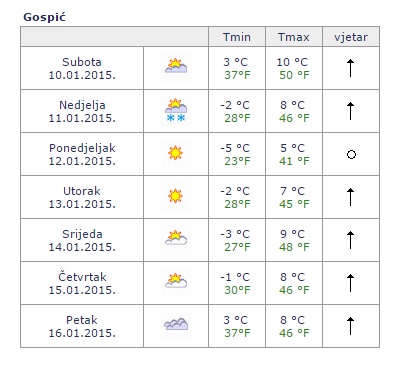
Task: Click the sun icon for Utorak 13.01.2015.
Action: click(x=175, y=196)
